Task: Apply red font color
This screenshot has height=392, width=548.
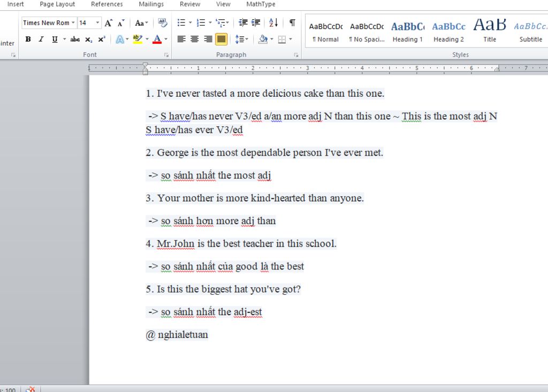Action: pos(157,39)
